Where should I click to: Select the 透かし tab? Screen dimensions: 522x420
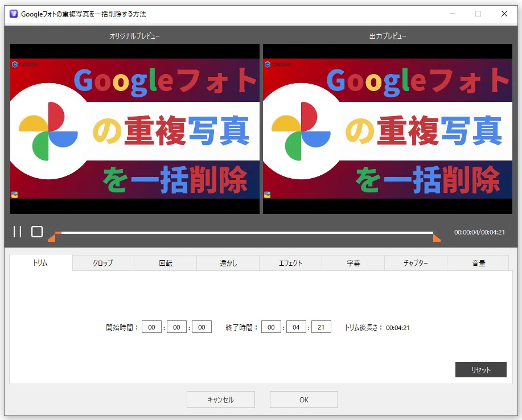pos(228,263)
